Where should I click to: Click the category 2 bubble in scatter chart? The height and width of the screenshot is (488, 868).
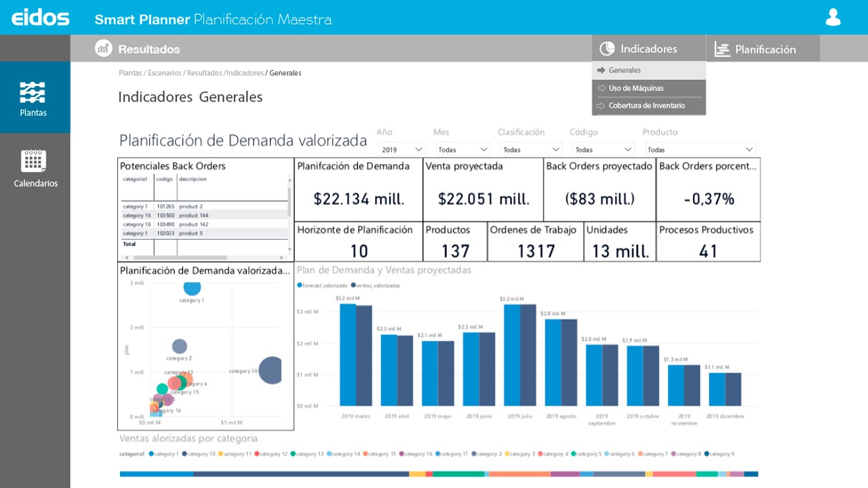tap(179, 347)
